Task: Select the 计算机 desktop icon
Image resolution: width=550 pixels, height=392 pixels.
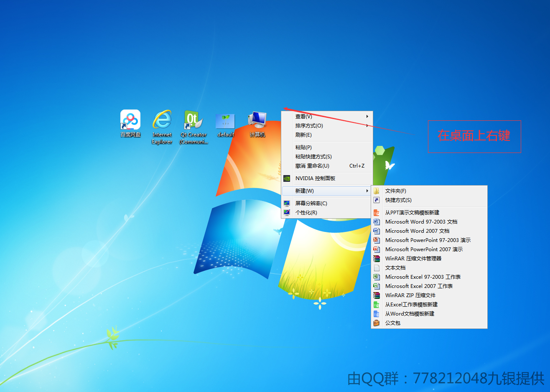Action: tap(257, 120)
